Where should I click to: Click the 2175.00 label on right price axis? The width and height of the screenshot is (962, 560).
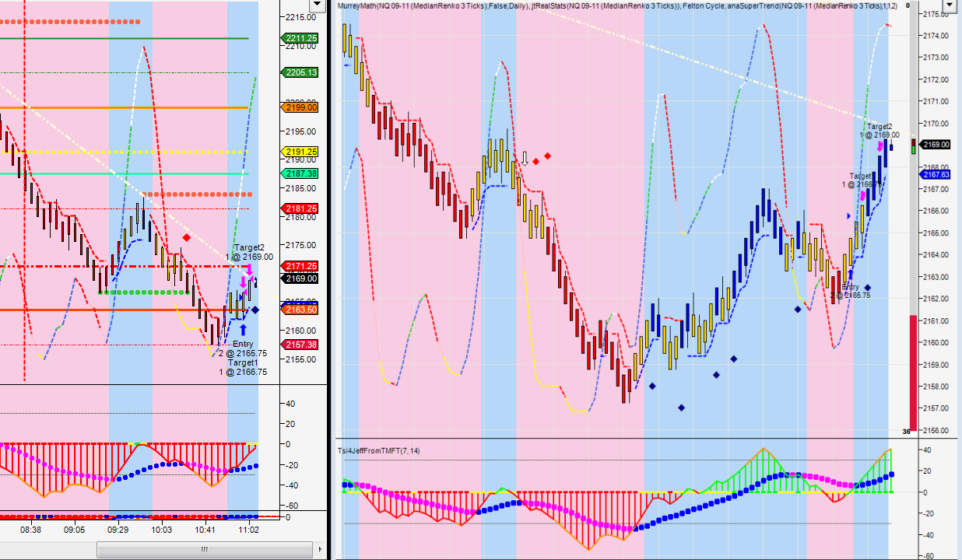point(934,14)
